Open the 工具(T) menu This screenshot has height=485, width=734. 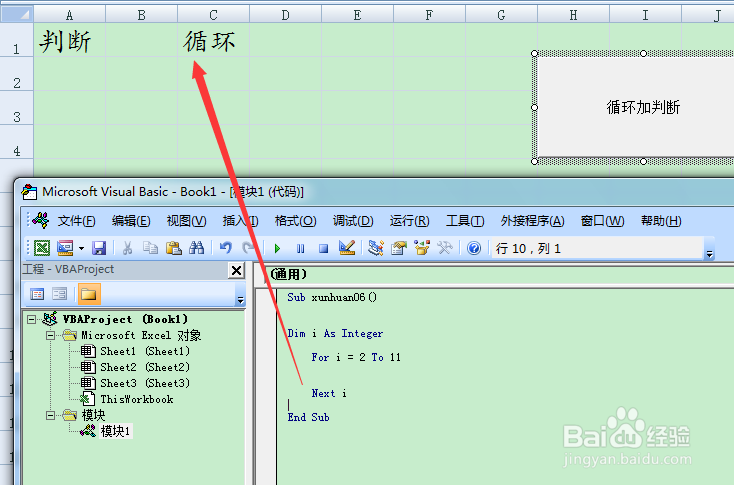(465, 220)
